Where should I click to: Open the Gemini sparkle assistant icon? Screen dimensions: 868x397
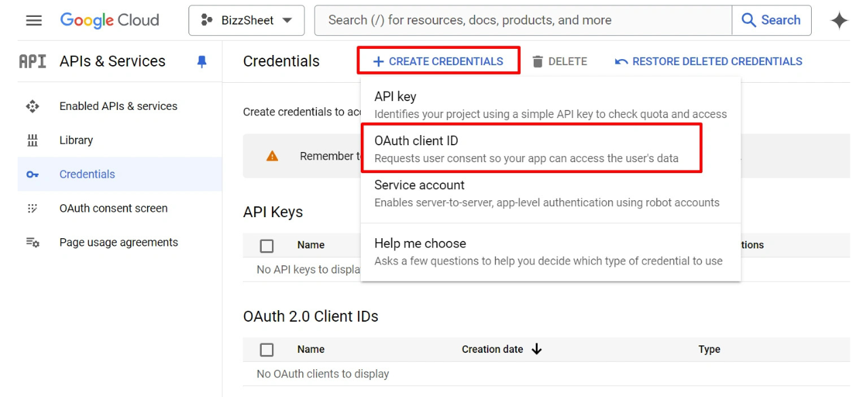[x=839, y=20]
